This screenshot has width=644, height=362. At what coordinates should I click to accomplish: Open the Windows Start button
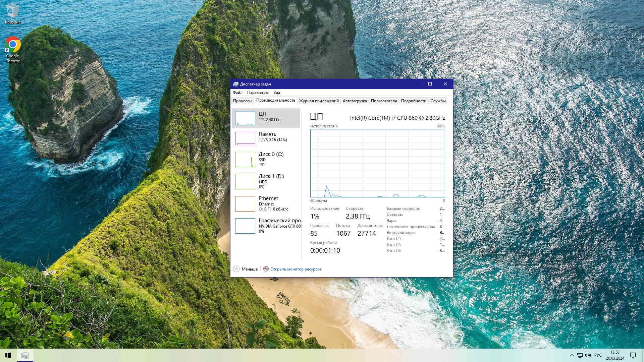coord(8,355)
